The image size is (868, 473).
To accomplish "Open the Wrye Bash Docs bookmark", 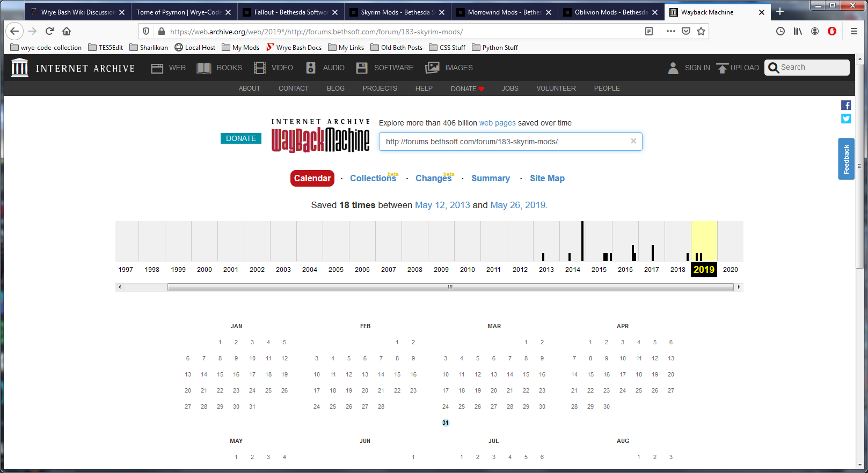I will 294,48.
